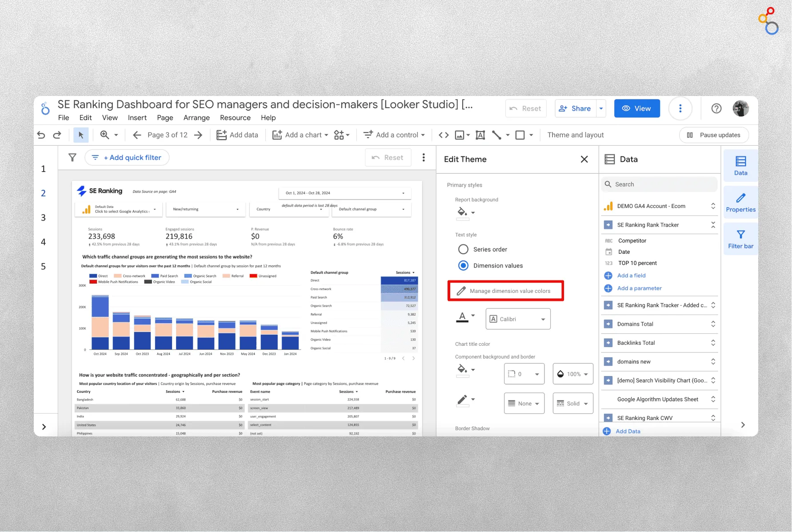Select the Dimension values radio button
This screenshot has height=532, width=792.
coord(463,266)
